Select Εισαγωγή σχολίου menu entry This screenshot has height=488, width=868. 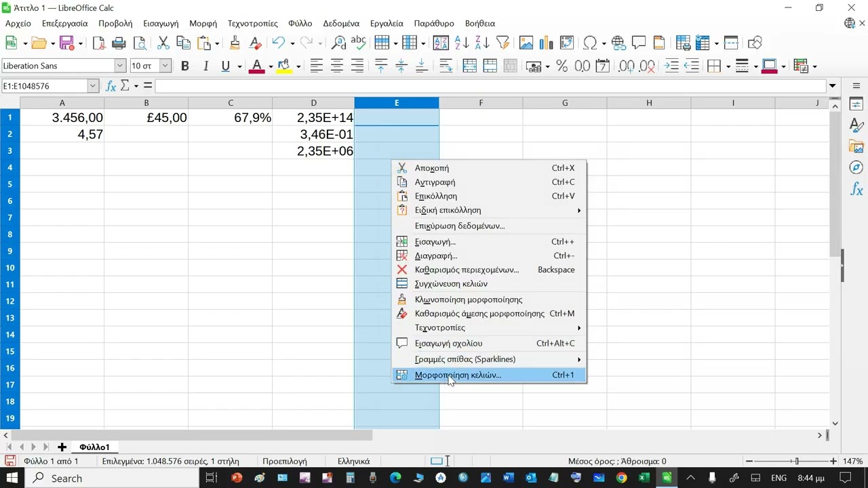489,344
